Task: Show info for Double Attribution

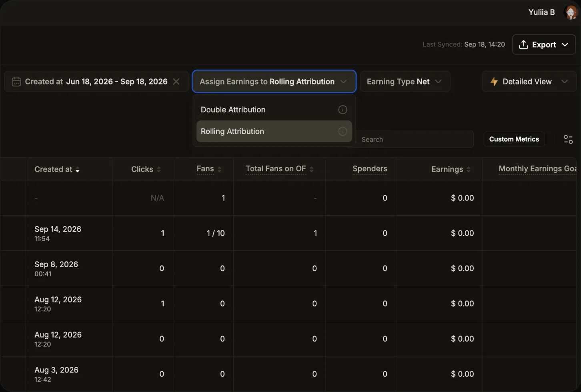Action: (343, 110)
